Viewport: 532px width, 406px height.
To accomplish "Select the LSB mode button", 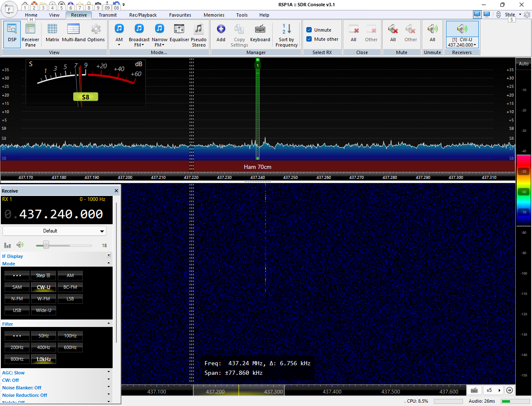I will tap(70, 299).
